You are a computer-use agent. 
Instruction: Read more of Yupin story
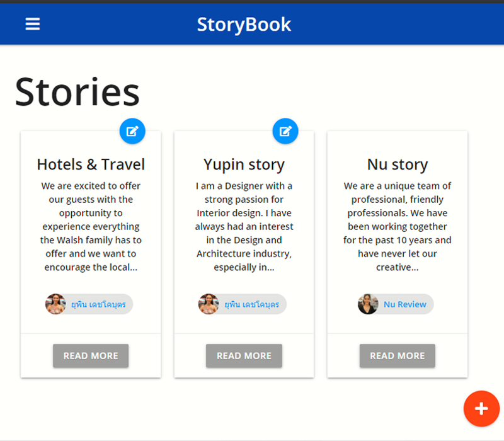[x=244, y=356]
